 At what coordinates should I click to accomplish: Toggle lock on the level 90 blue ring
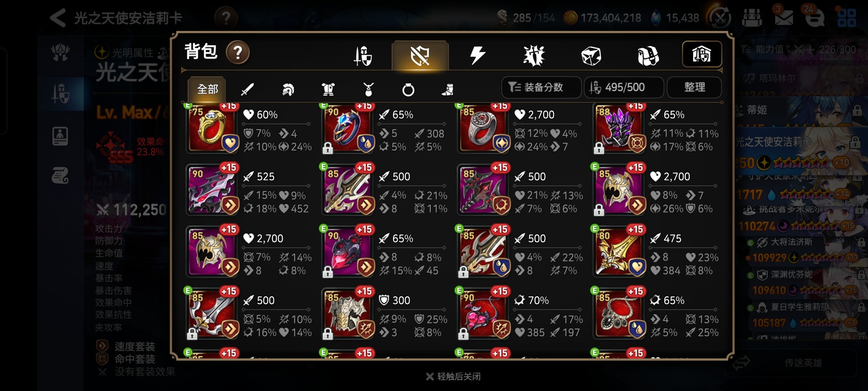[328, 148]
